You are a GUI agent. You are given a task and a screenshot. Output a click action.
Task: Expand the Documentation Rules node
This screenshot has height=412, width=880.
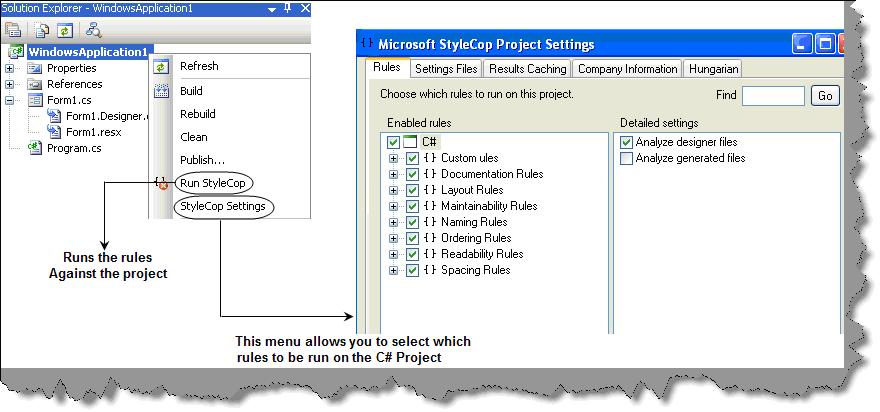(393, 175)
